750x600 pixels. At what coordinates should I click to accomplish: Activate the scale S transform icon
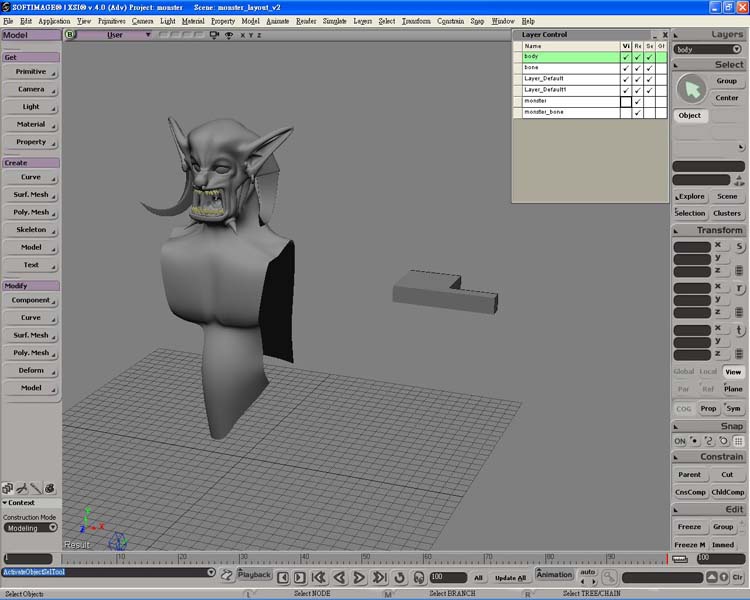pos(739,247)
